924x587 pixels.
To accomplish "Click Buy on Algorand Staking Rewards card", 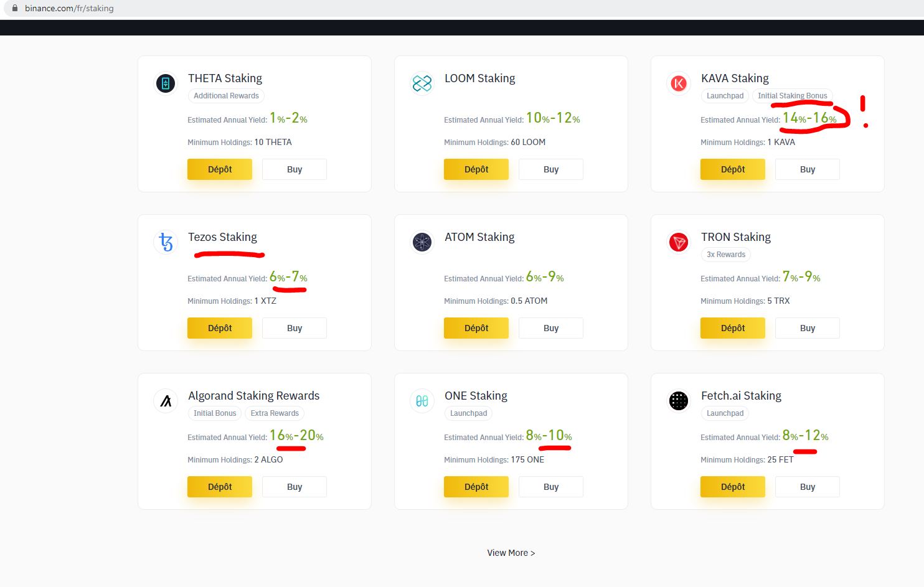I will [x=295, y=487].
